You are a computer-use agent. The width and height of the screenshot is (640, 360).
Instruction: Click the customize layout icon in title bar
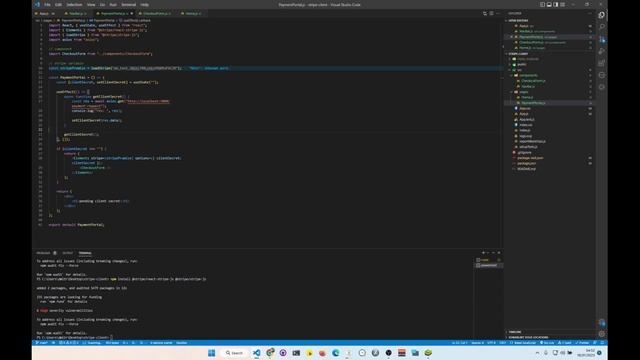563,4
